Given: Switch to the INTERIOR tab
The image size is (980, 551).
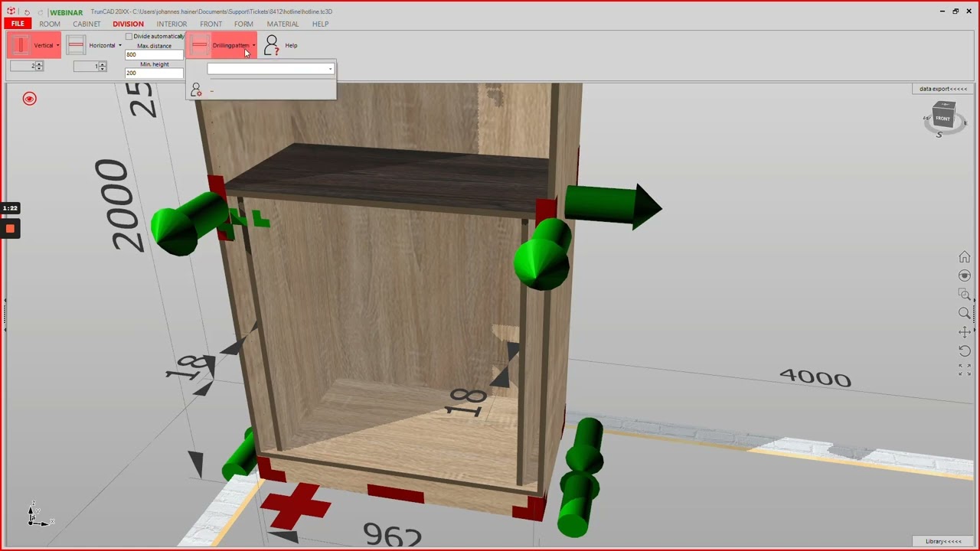Looking at the screenshot, I should click(x=171, y=24).
